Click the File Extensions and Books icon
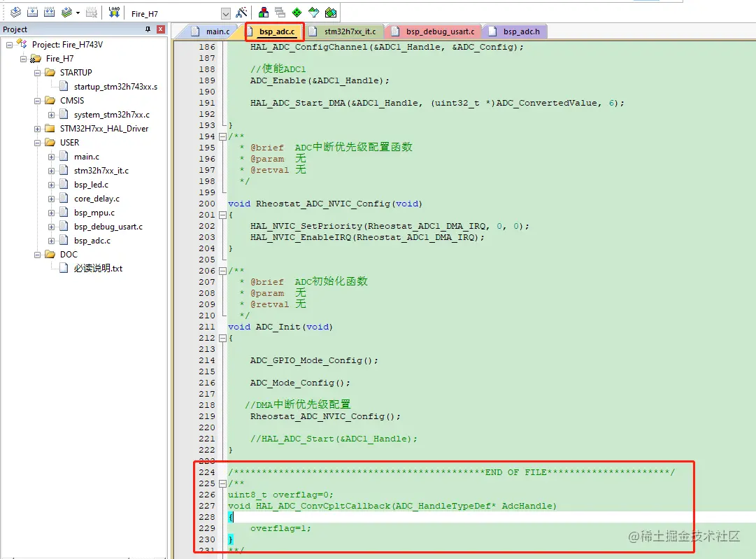This screenshot has width=756, height=559. tap(264, 13)
